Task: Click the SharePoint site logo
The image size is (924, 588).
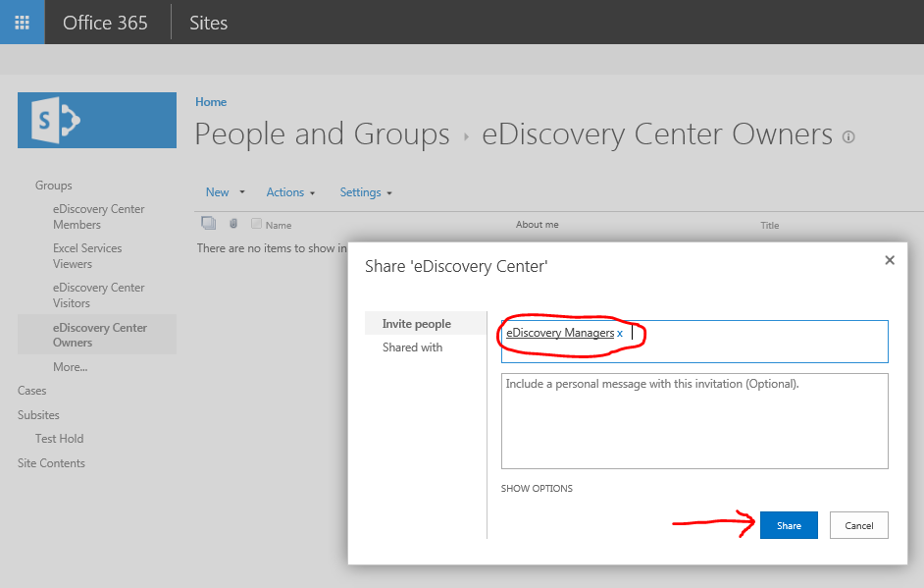Action: pyautogui.click(x=97, y=121)
